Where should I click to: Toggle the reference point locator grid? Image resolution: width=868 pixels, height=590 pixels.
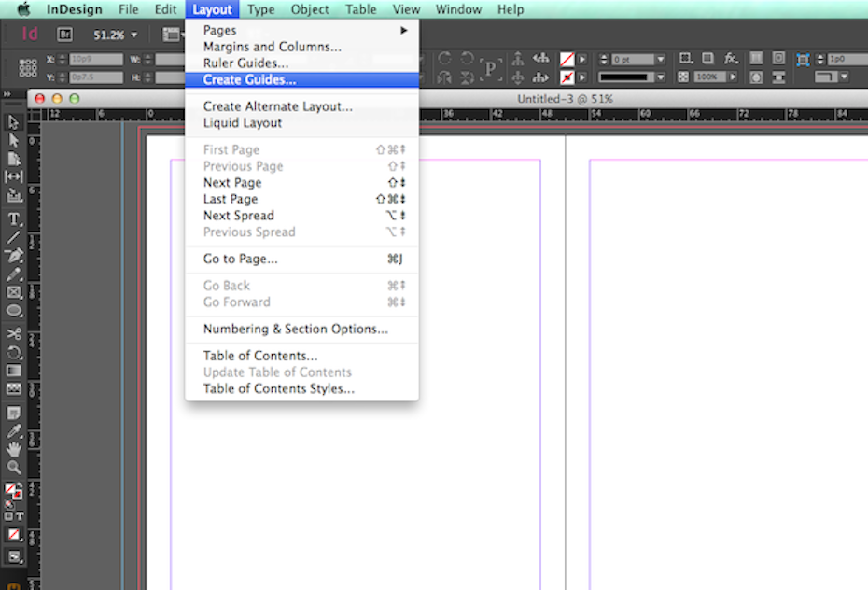point(27,68)
